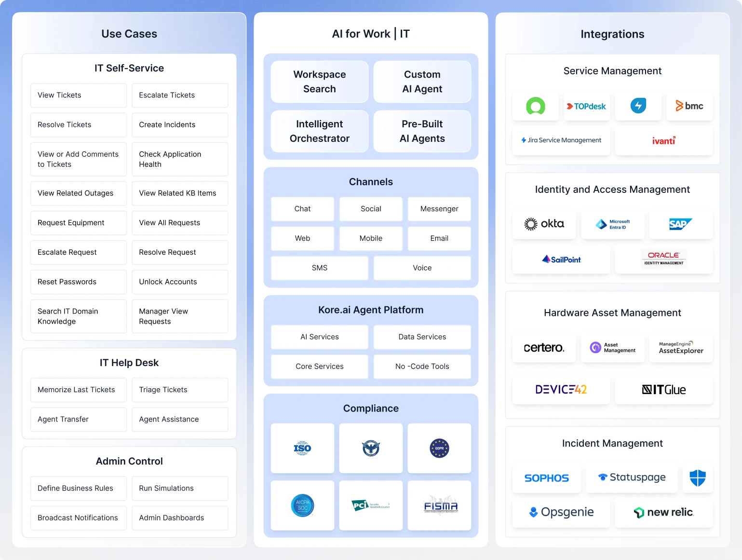This screenshot has width=742, height=560.
Task: Click the SOPHOS logo tile
Action: tap(547, 478)
